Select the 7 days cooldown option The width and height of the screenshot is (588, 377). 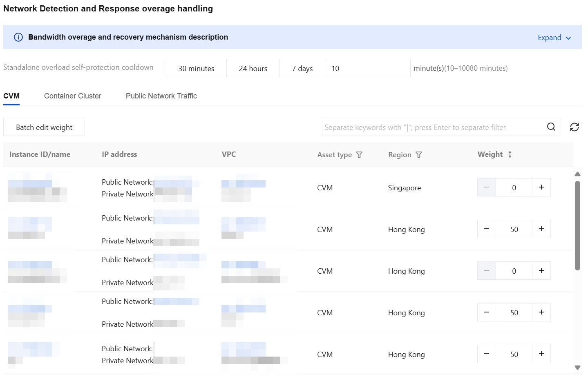tap(302, 68)
